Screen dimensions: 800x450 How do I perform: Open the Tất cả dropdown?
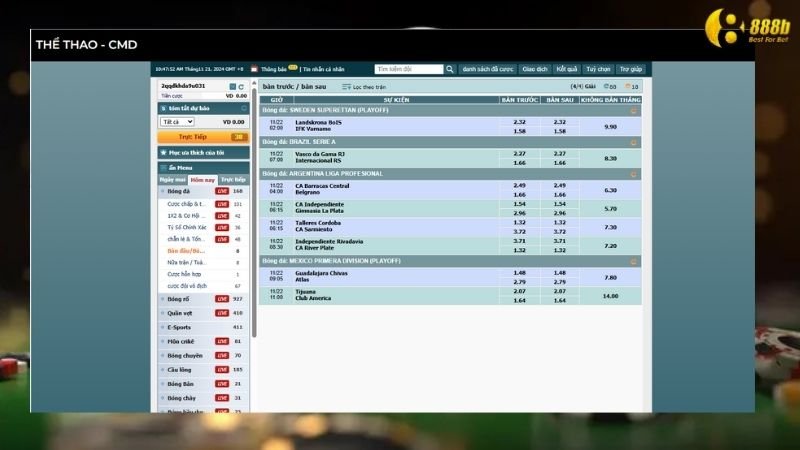point(177,122)
